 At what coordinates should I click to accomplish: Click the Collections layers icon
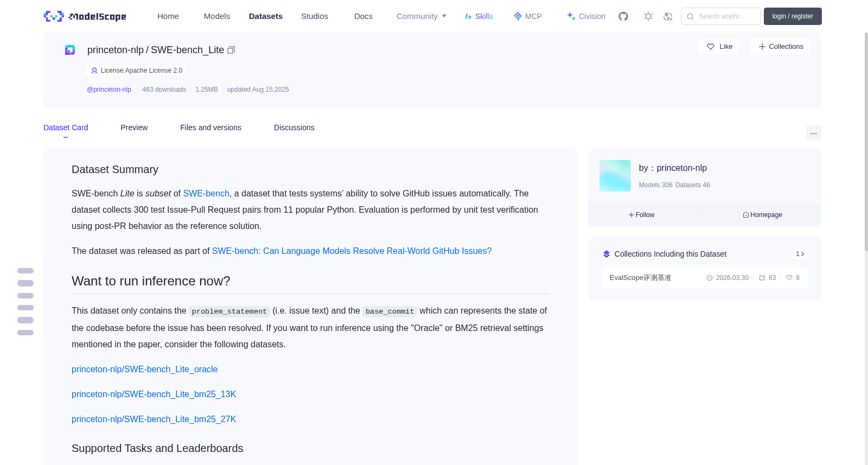pos(607,254)
